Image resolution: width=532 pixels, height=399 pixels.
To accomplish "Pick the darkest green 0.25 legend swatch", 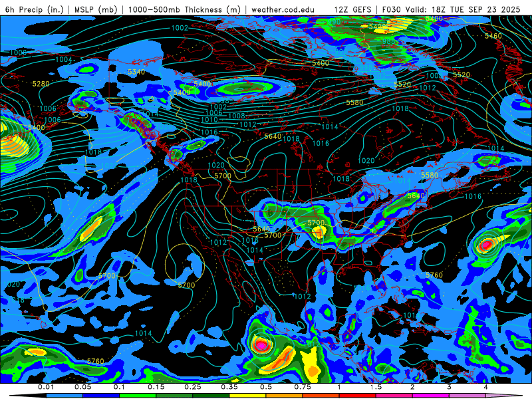I will pos(211,396).
